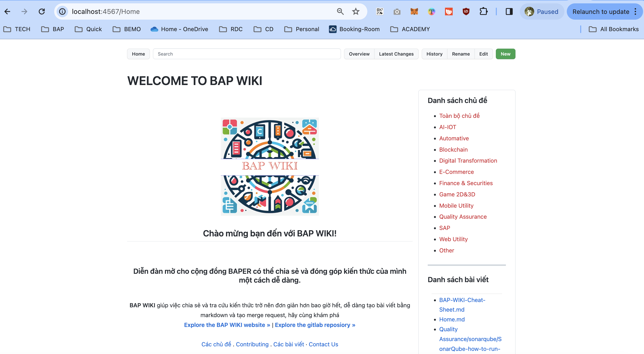This screenshot has width=644, height=354.
Task: Open the Blockchain topic link
Action: (x=453, y=150)
